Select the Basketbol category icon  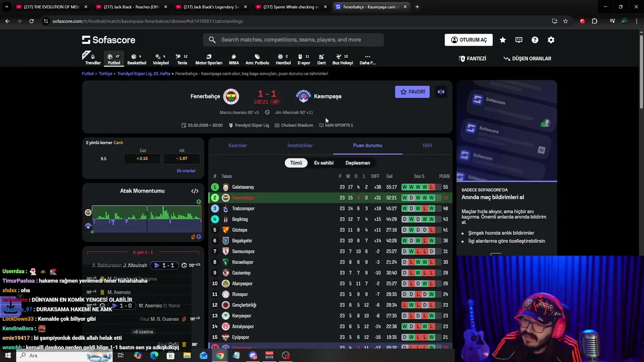pos(136,59)
